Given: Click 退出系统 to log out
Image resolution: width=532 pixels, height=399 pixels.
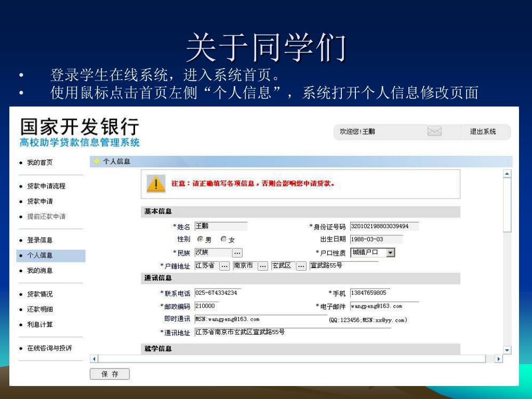Looking at the screenshot, I should pos(483,132).
